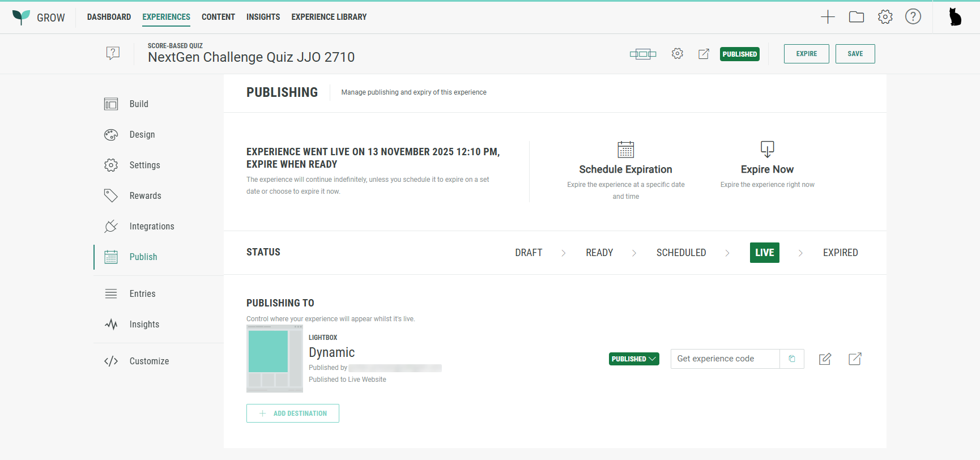Click the Schedule Expiration calendar icon
This screenshot has width=980, height=460.
pyautogui.click(x=625, y=150)
